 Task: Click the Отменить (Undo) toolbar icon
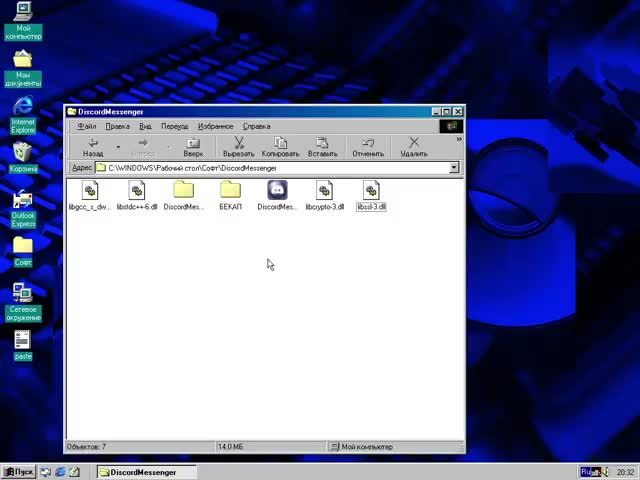[x=368, y=147]
